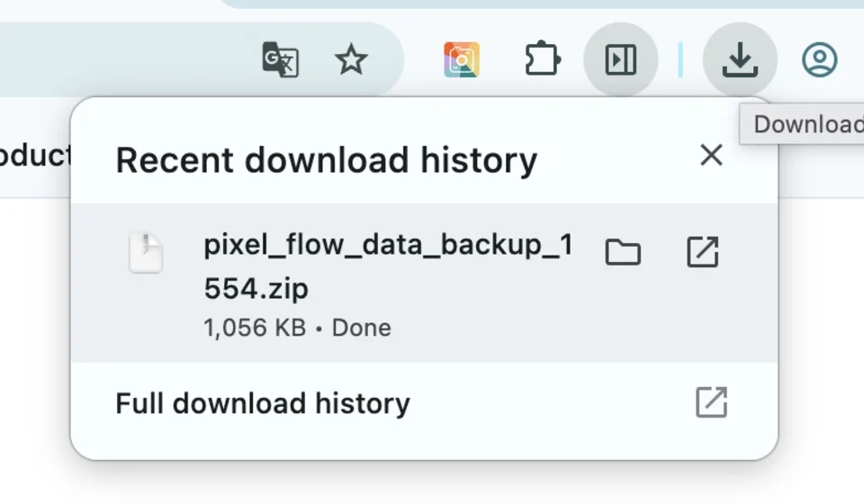Click the blue divider beside the Downloads icon
The width and height of the screenshot is (864, 504).
coord(680,59)
